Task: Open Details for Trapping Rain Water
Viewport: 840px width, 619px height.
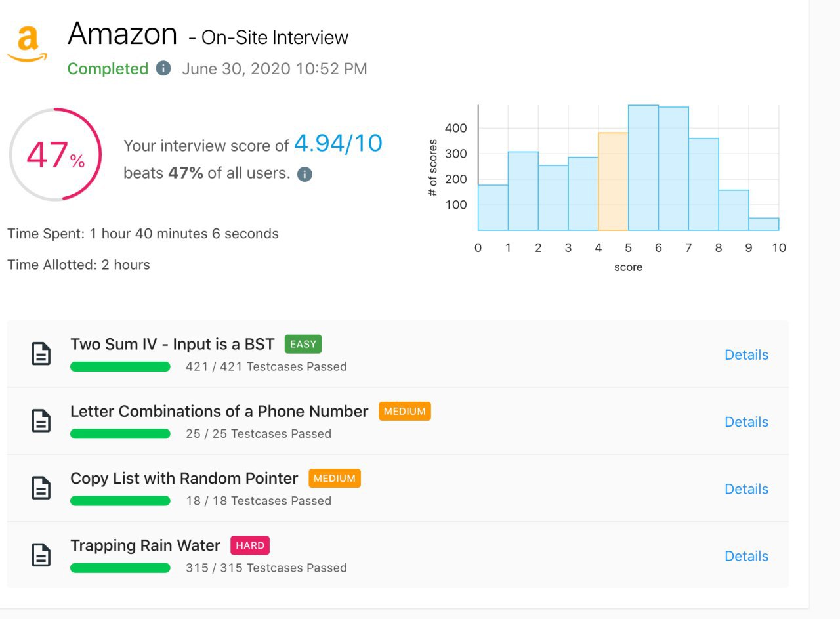Action: [x=746, y=555]
